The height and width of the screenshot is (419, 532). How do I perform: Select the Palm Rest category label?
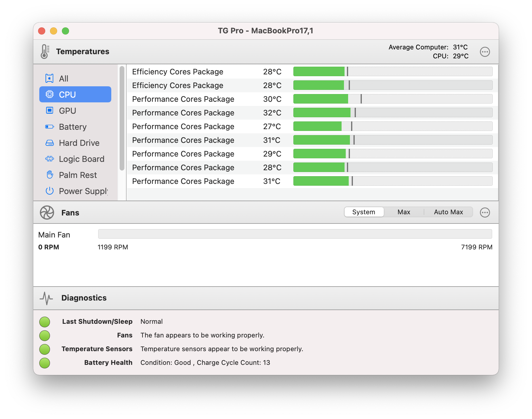click(78, 175)
